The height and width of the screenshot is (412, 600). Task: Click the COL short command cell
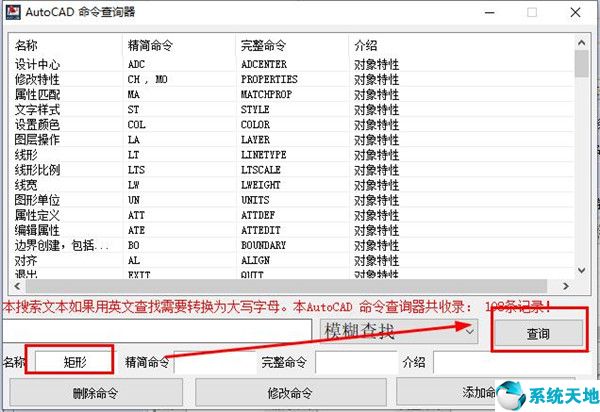click(137, 125)
